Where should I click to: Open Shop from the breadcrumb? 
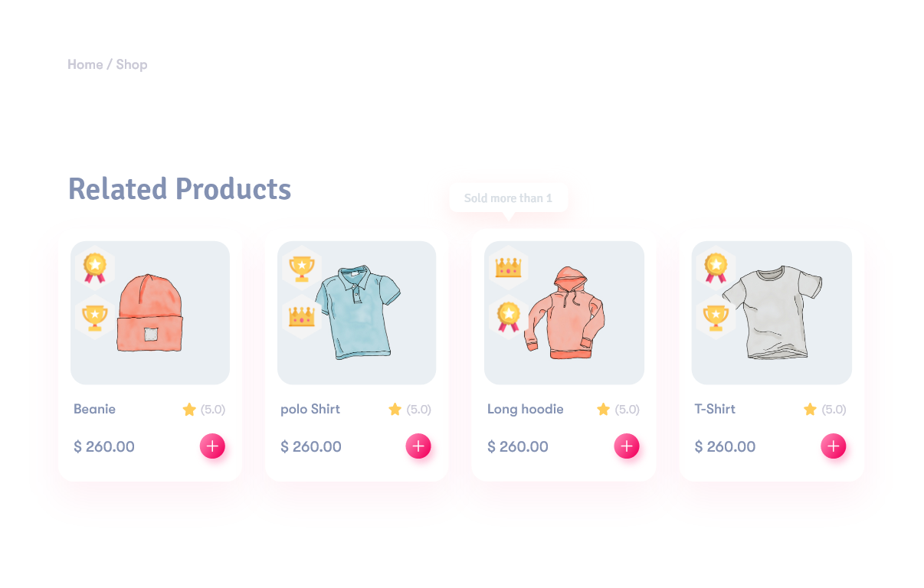[132, 64]
